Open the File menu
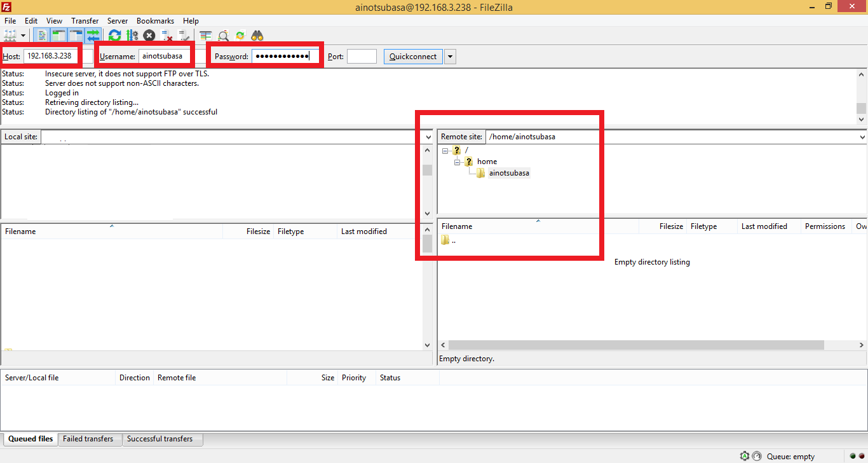 10,21
